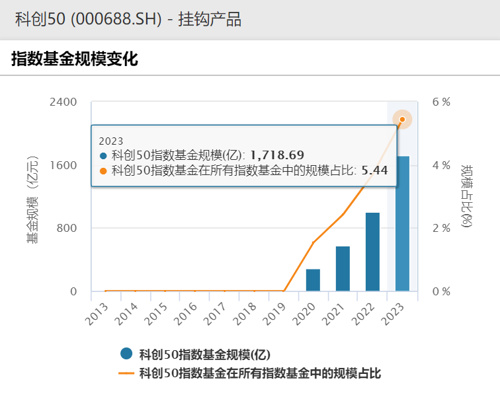Select the 2020 blue bar

[313, 280]
